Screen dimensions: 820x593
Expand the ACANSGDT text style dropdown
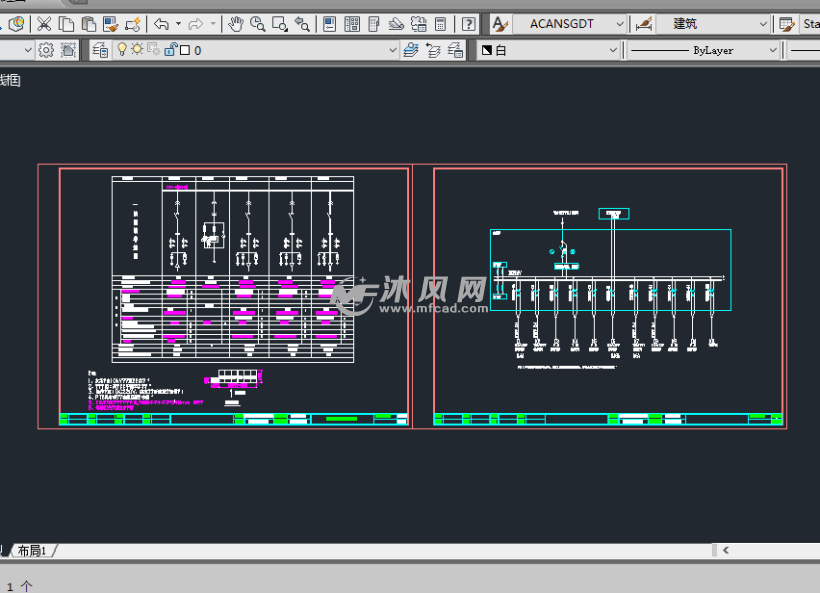click(619, 24)
